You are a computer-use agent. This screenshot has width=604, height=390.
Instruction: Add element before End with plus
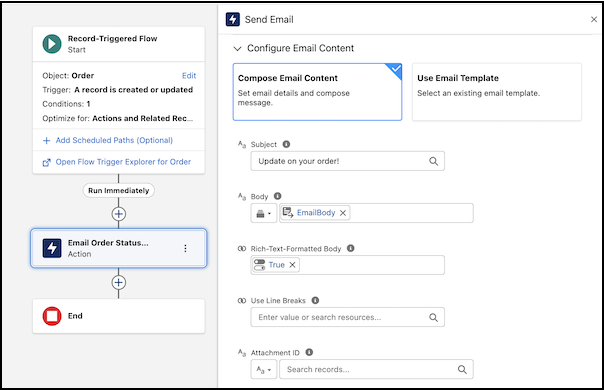(x=119, y=282)
